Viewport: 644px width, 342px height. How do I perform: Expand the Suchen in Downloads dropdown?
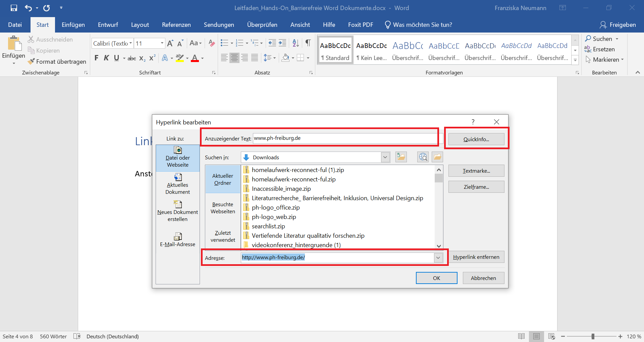coord(385,157)
